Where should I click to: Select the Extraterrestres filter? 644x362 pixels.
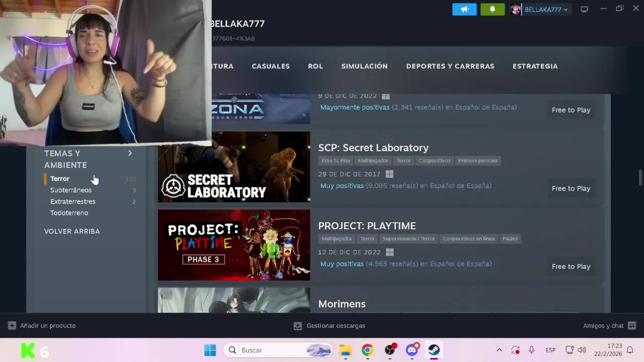[x=73, y=202]
